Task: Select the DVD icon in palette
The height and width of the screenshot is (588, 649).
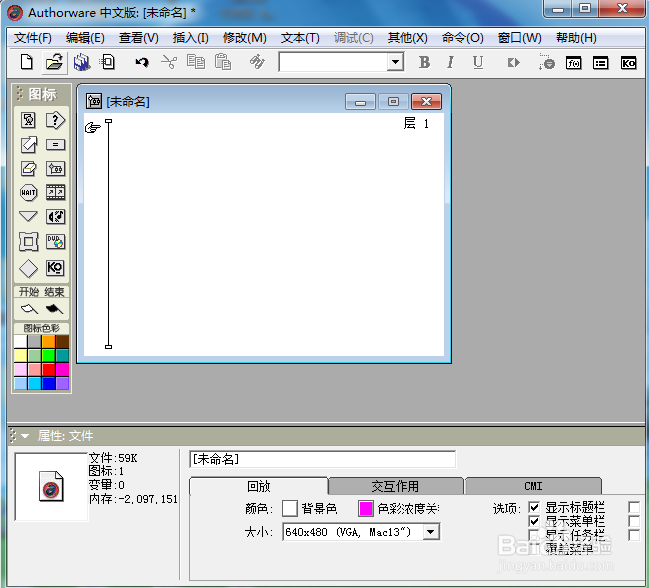Action: [55, 242]
